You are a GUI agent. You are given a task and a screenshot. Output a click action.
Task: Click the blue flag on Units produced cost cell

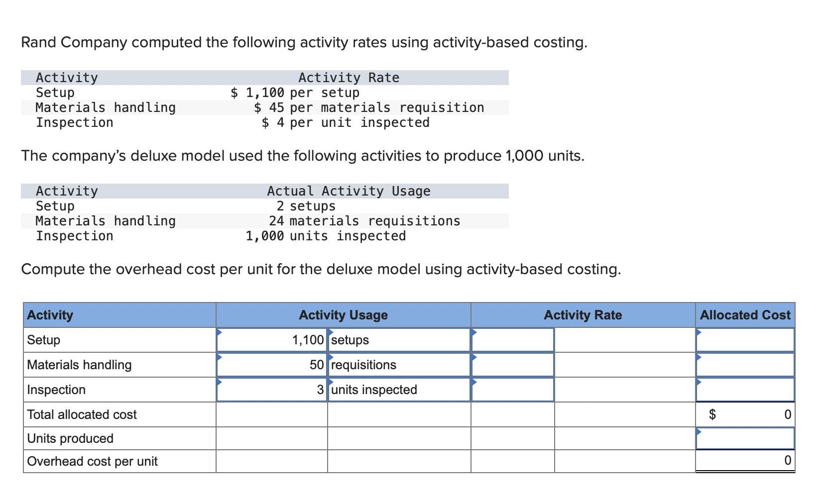[x=700, y=431]
